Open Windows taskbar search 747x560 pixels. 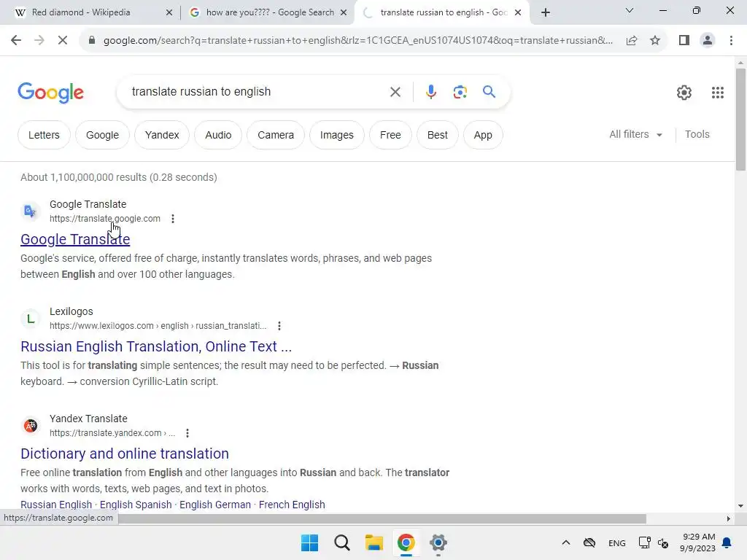[341, 542]
